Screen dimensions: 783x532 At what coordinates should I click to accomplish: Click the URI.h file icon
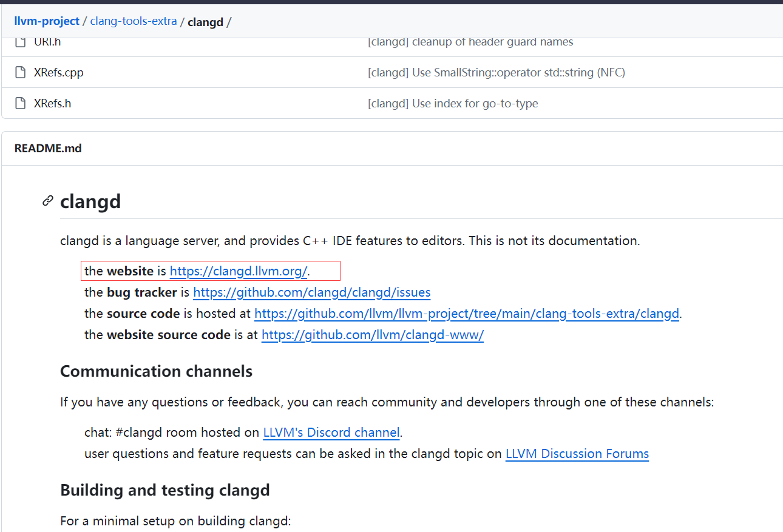point(21,42)
